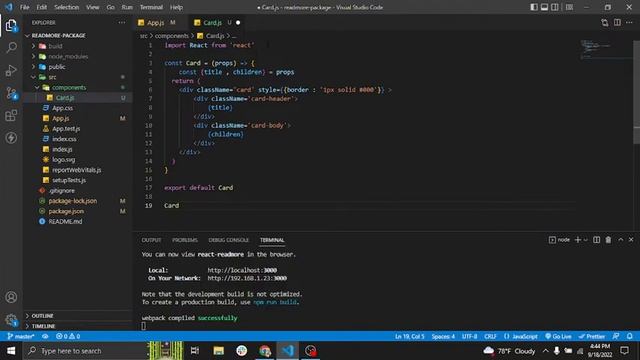
Task: Open Accounts menu in activity bar
Action: [11, 297]
